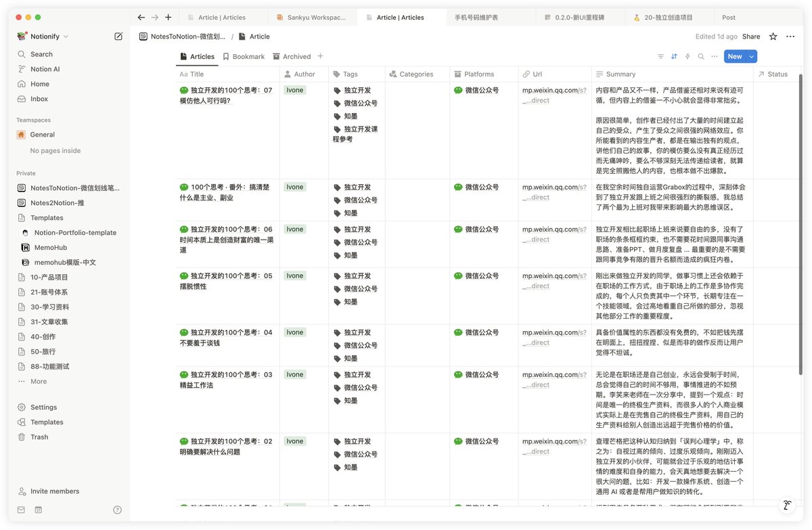Click the calendar icon at the sidebar bottom

(x=39, y=510)
